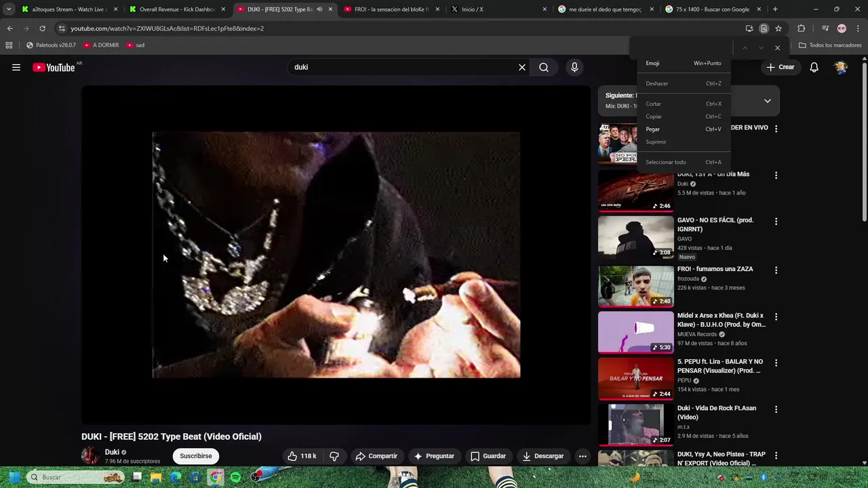Select Cortar in the context menu
Viewport: 868px width, 488px height.
pyautogui.click(x=684, y=104)
